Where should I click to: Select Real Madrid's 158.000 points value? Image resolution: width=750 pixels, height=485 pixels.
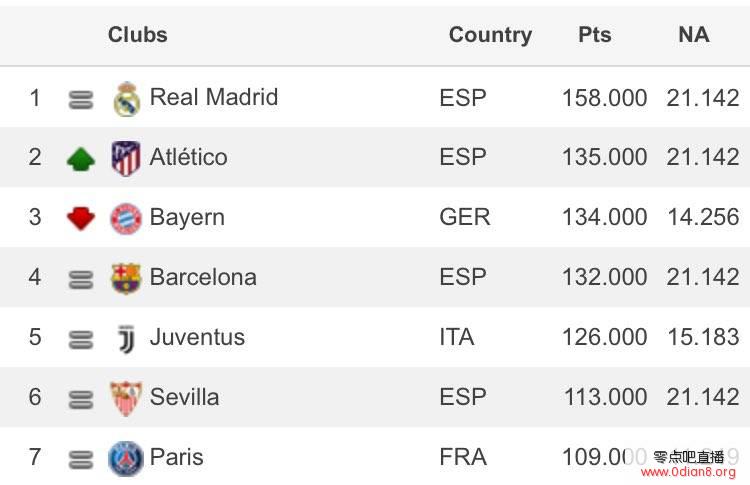(x=605, y=98)
